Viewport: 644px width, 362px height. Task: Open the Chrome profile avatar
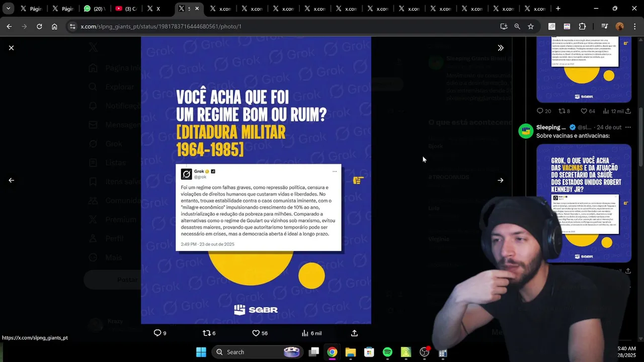tap(620, 26)
